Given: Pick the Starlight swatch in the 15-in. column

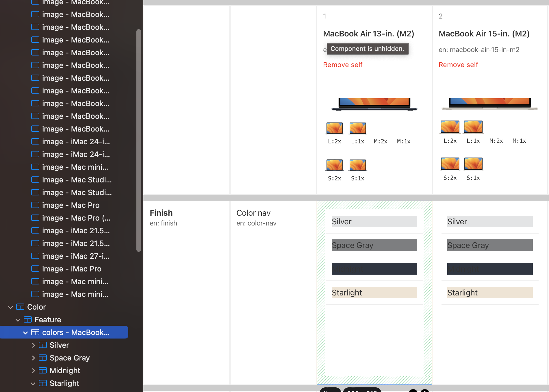Looking at the screenshot, I should click(490, 293).
